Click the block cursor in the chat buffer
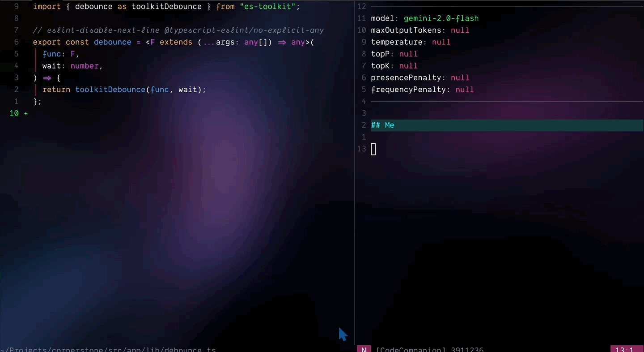 pyautogui.click(x=373, y=149)
